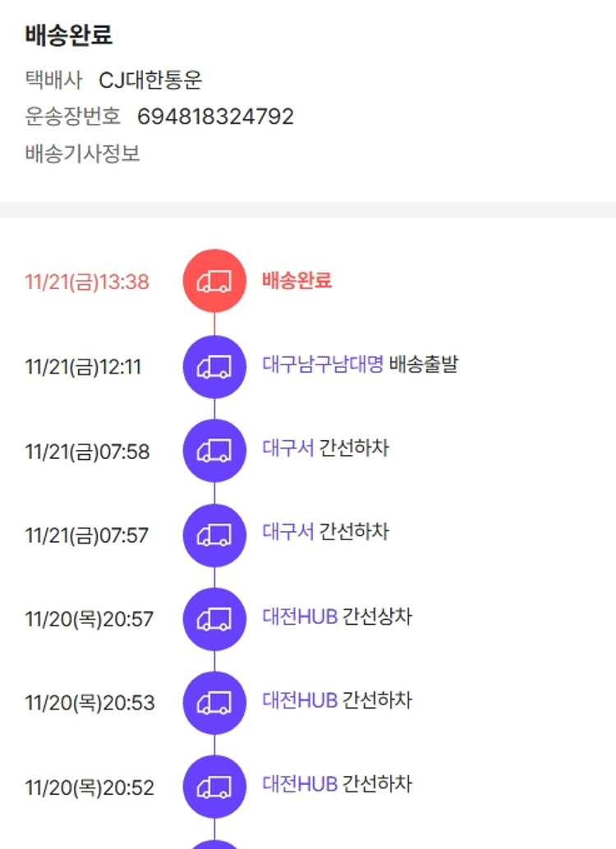
Task: Open 대구서 link at 07:57 entry
Action: 288,532
